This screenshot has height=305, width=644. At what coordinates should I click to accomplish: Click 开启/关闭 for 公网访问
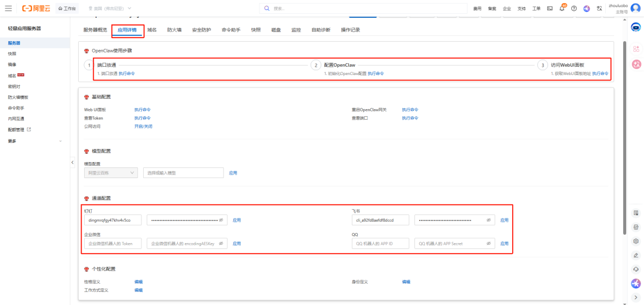tap(143, 126)
